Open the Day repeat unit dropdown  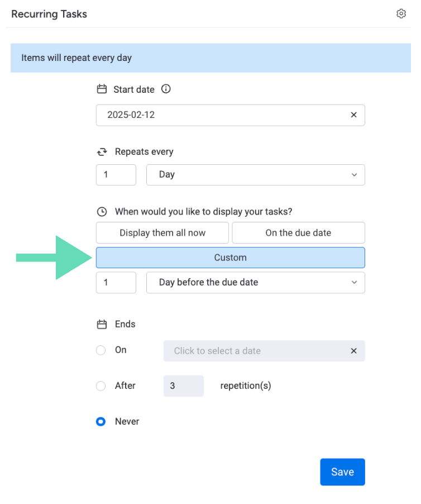pos(255,175)
